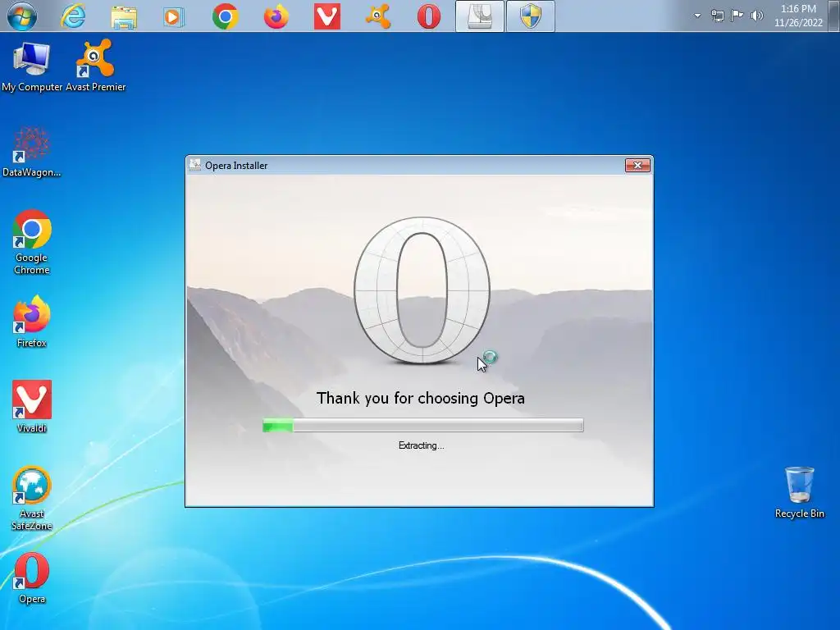This screenshot has width=840, height=630.
Task: Select Vivaldi desktop shortcut
Action: 32,407
